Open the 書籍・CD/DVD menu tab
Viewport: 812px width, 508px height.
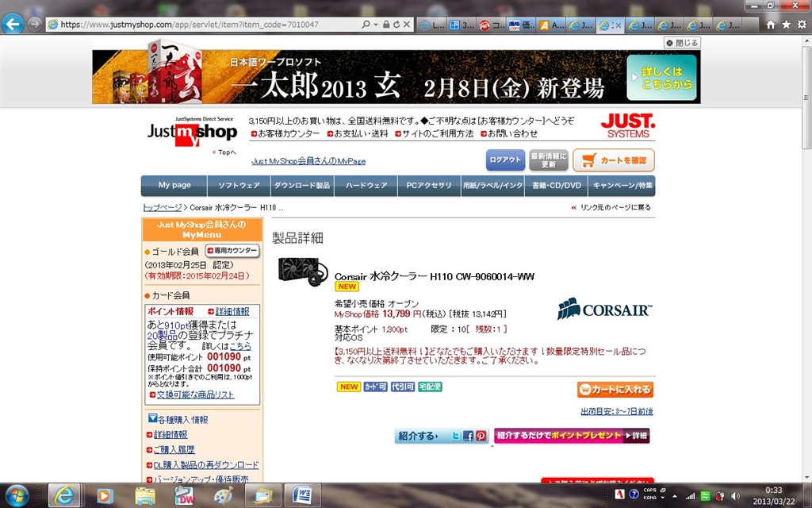point(556,186)
